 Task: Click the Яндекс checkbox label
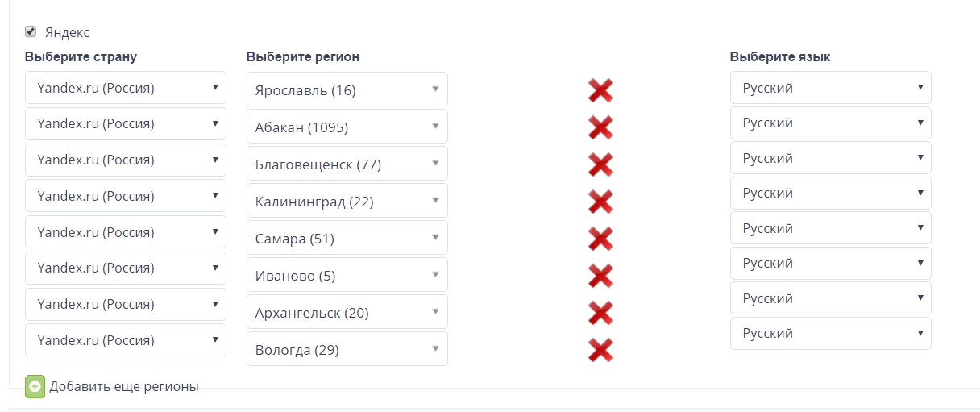coord(67,32)
